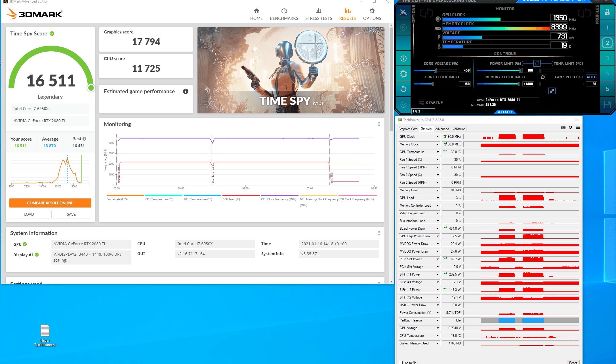Click the SAVE button in 3DMark
The image size is (616, 364).
71,214
